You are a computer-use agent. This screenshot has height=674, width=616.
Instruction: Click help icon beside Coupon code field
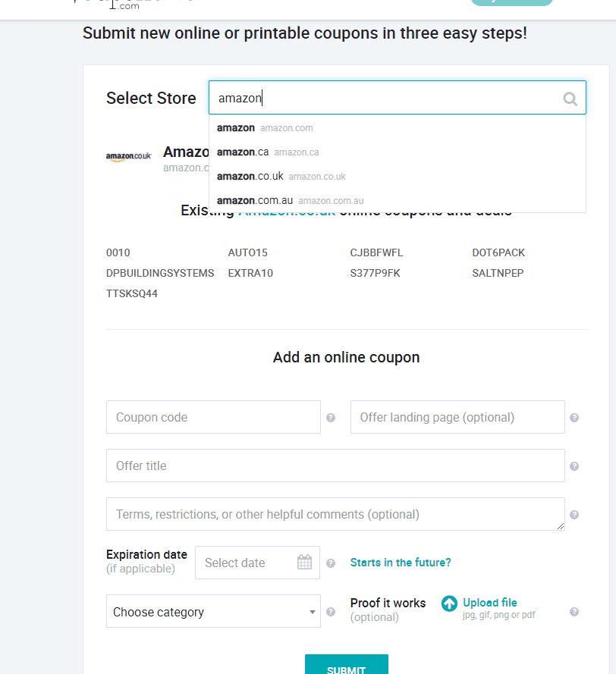pyautogui.click(x=330, y=418)
